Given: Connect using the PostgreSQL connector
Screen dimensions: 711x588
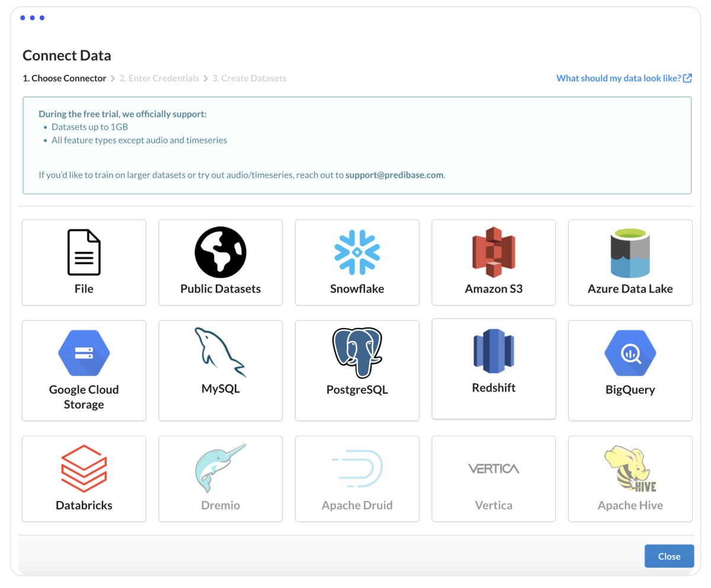Looking at the screenshot, I should [357, 370].
